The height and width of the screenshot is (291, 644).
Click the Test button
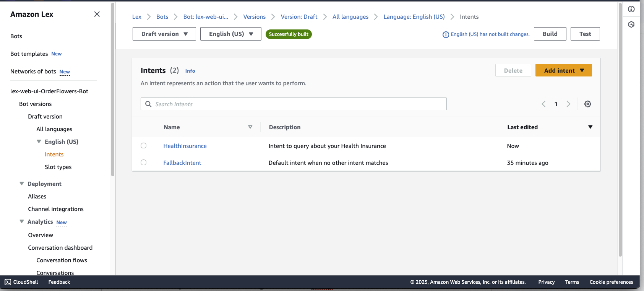[585, 34]
